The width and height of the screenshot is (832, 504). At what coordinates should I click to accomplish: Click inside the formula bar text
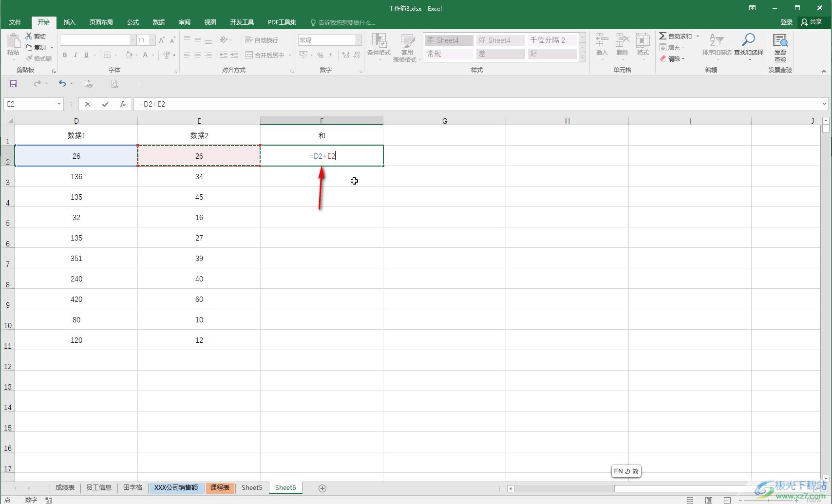coord(152,104)
